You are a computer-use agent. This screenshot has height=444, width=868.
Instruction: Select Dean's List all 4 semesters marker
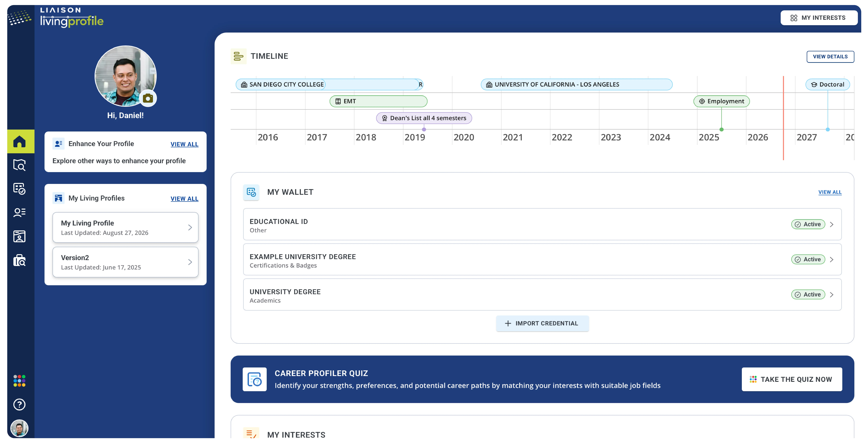[424, 118]
